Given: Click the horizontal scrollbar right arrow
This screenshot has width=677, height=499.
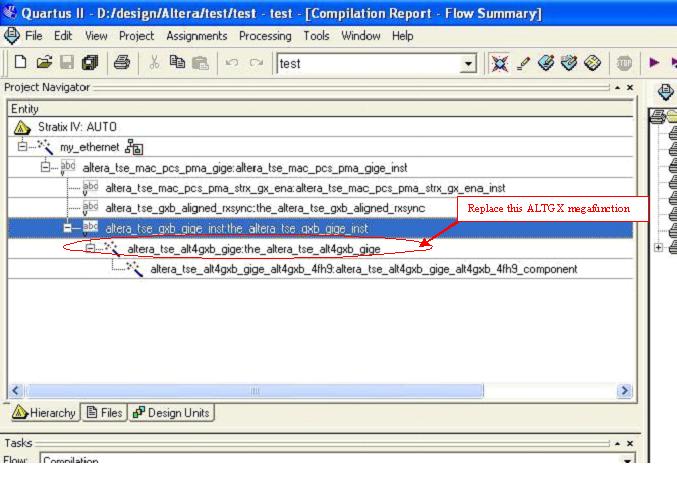Looking at the screenshot, I should click(624, 391).
